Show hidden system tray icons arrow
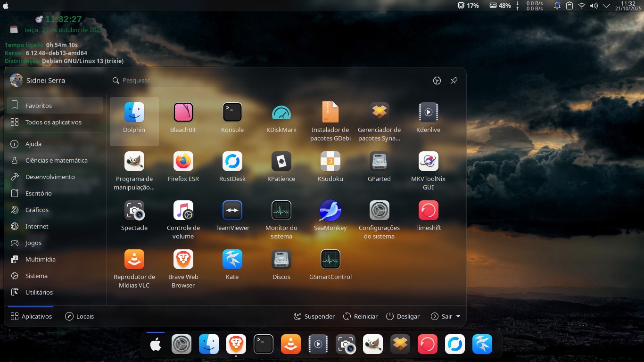The width and height of the screenshot is (644, 362). tap(606, 6)
